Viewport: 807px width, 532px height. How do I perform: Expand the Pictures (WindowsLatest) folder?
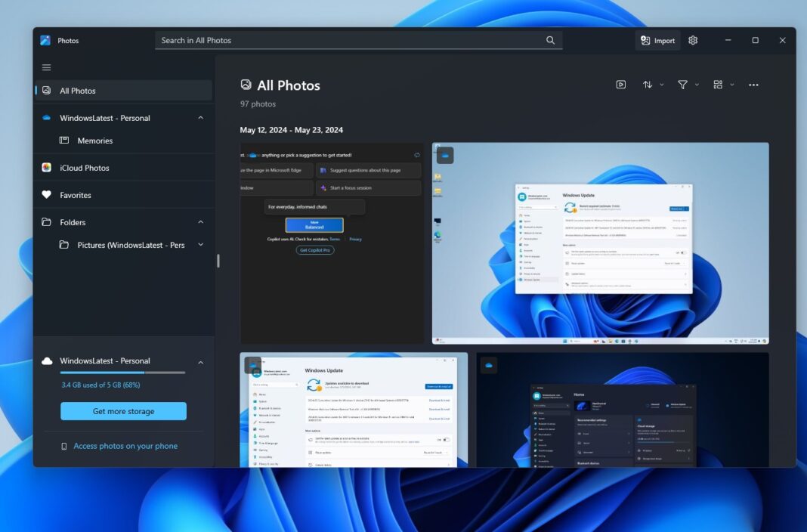200,244
